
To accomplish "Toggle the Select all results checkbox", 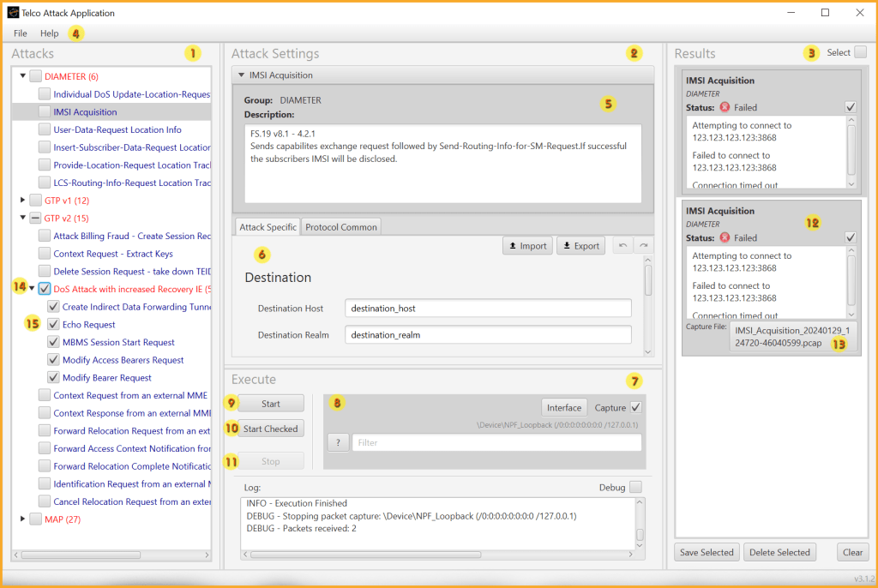I will [x=860, y=53].
